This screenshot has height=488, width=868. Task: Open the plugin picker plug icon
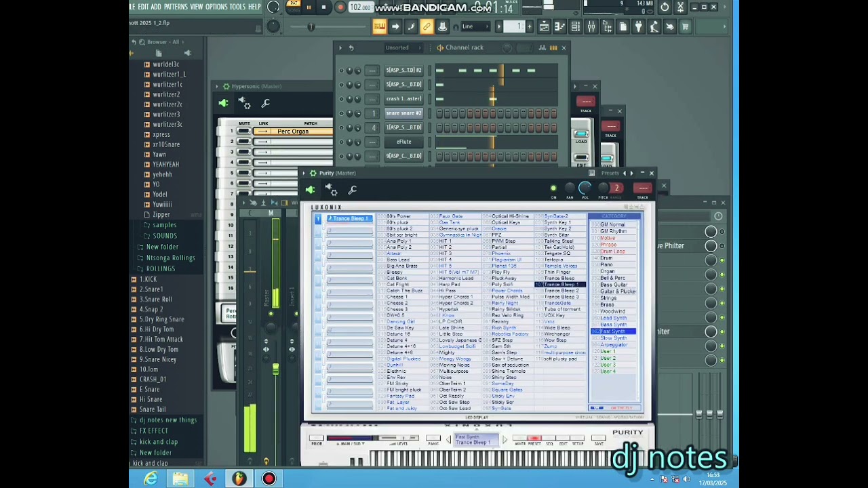[638, 26]
